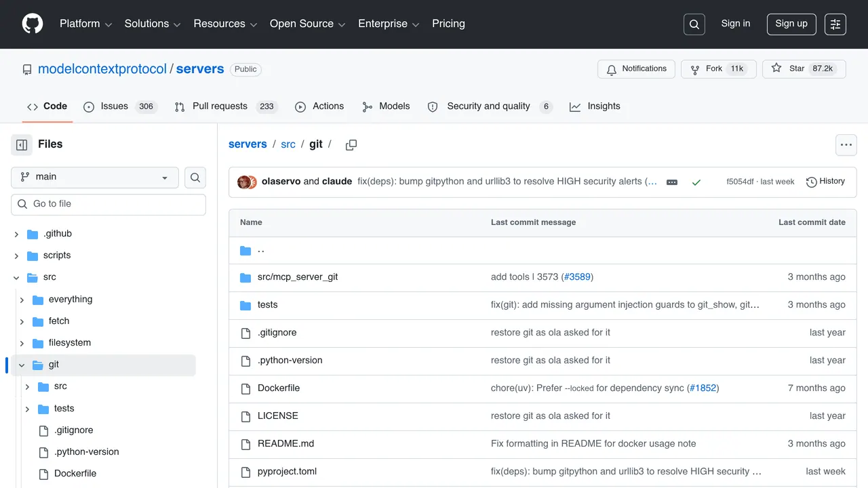This screenshot has width=868, height=488.
Task: Click the search magnifier in header
Action: (x=694, y=24)
